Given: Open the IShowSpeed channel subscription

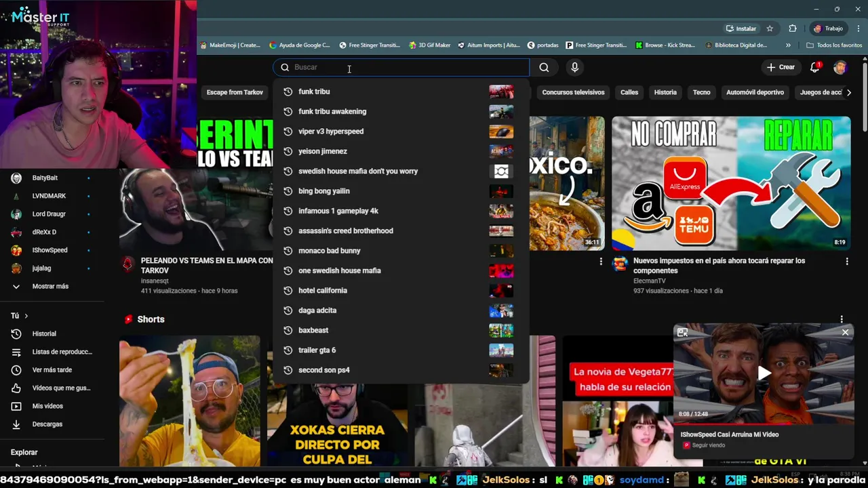Looking at the screenshot, I should click(x=50, y=250).
